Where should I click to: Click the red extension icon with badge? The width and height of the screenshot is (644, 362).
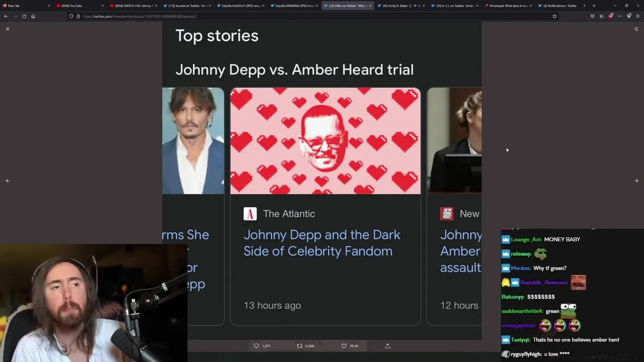point(611,16)
